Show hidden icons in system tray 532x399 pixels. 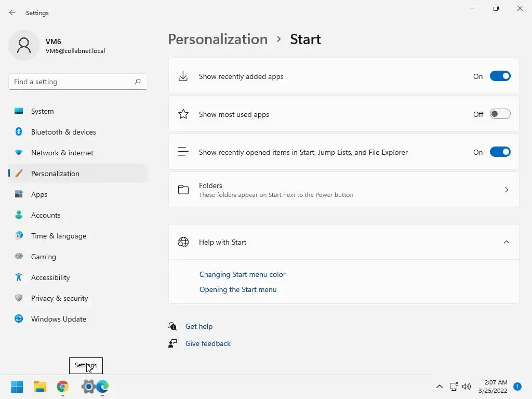pyautogui.click(x=440, y=387)
